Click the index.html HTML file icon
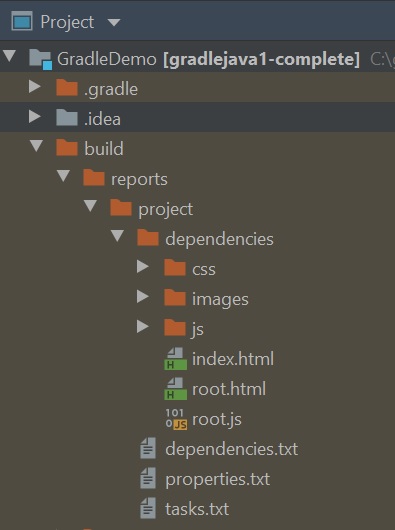The height and width of the screenshot is (530, 395). (x=175, y=359)
